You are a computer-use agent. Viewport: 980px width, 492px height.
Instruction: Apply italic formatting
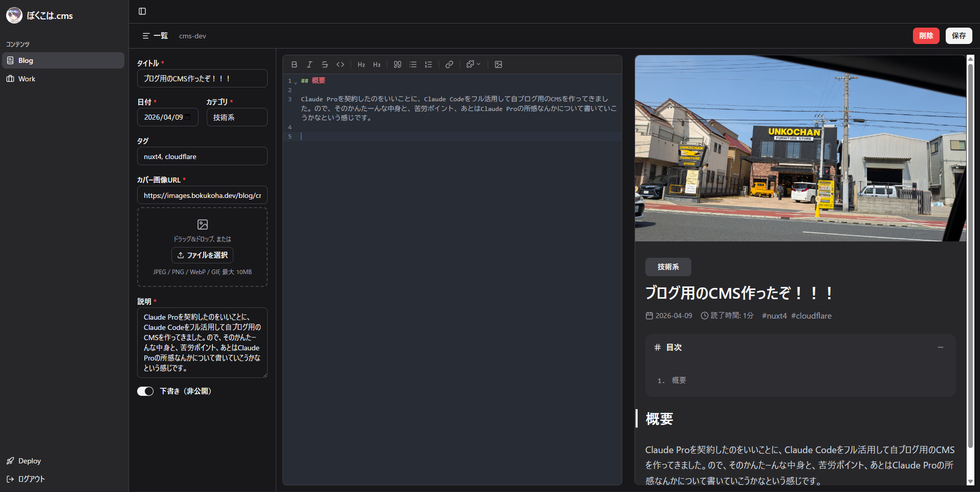(309, 64)
